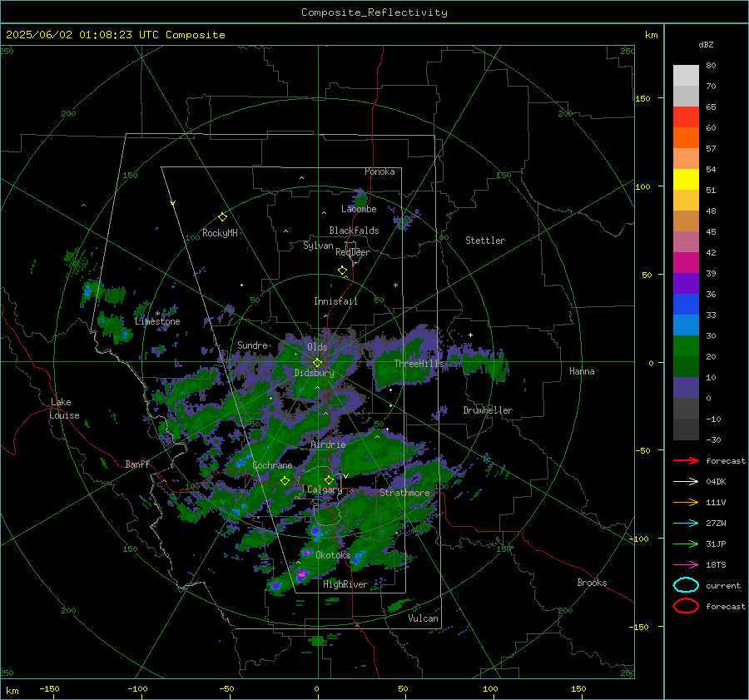Viewport: 749px width, 700px height.
Task: Click the Vulcan city label
Action: click(x=423, y=618)
